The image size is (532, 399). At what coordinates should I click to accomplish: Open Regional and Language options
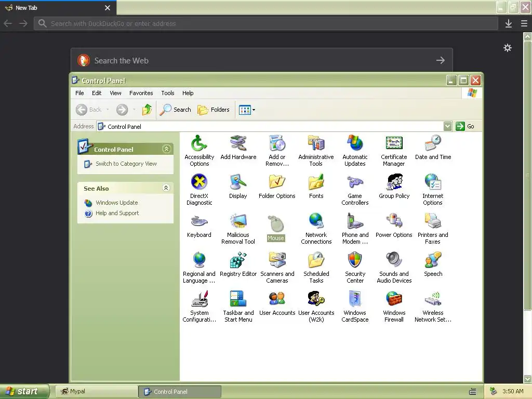click(199, 268)
